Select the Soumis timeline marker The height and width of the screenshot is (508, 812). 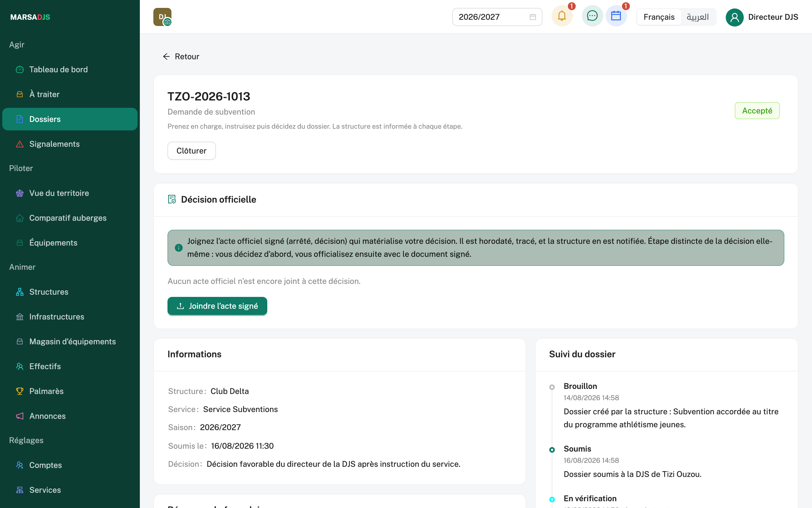click(x=552, y=450)
